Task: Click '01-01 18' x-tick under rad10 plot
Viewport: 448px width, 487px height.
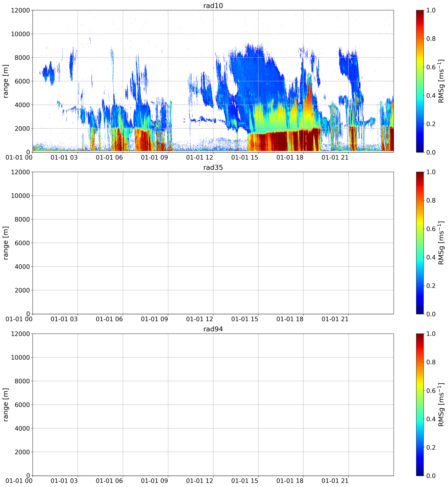Action: [290, 158]
